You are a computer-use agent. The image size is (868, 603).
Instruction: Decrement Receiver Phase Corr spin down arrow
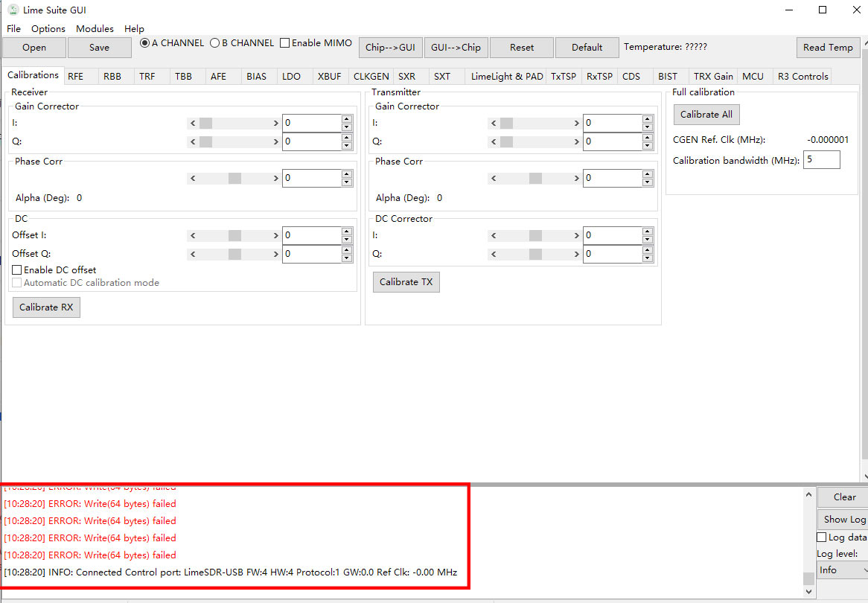tap(347, 182)
